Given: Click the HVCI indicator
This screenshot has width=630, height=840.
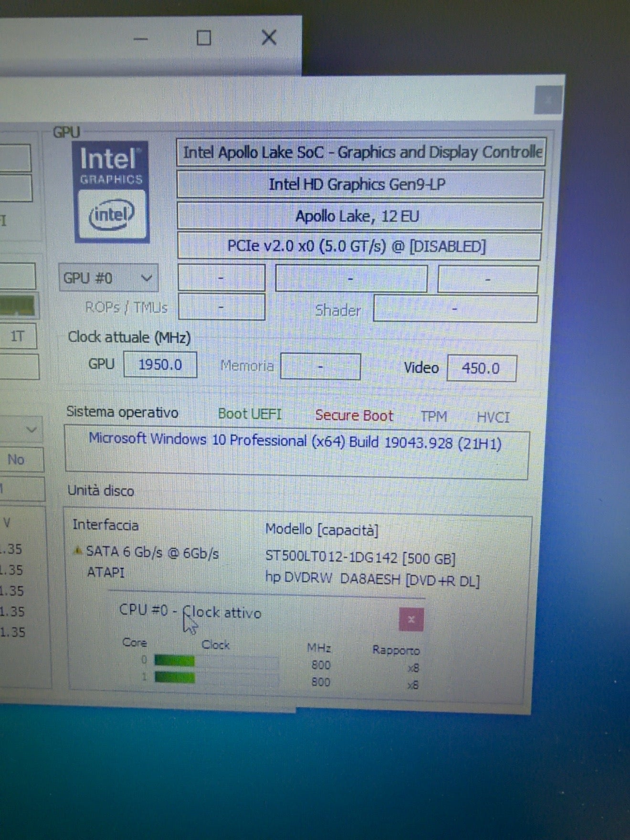Looking at the screenshot, I should pos(493,418).
